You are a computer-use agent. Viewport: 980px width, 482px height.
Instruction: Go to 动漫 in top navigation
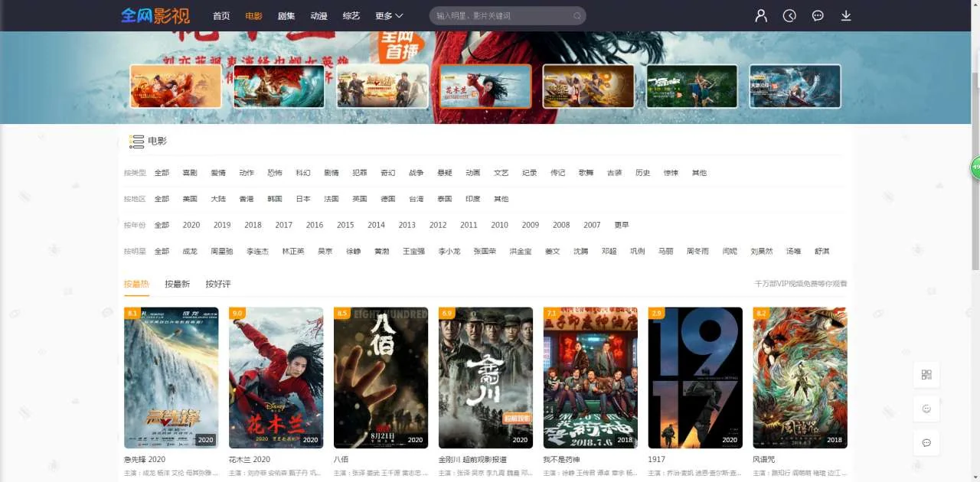click(318, 16)
